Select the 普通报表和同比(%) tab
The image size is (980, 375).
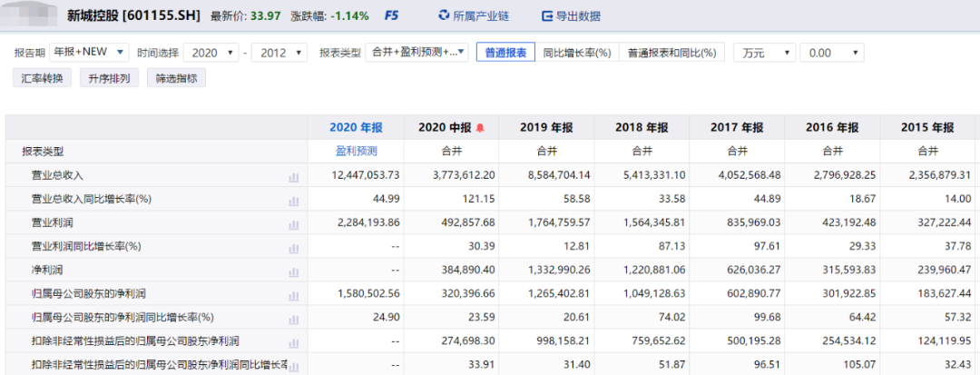coord(671,53)
